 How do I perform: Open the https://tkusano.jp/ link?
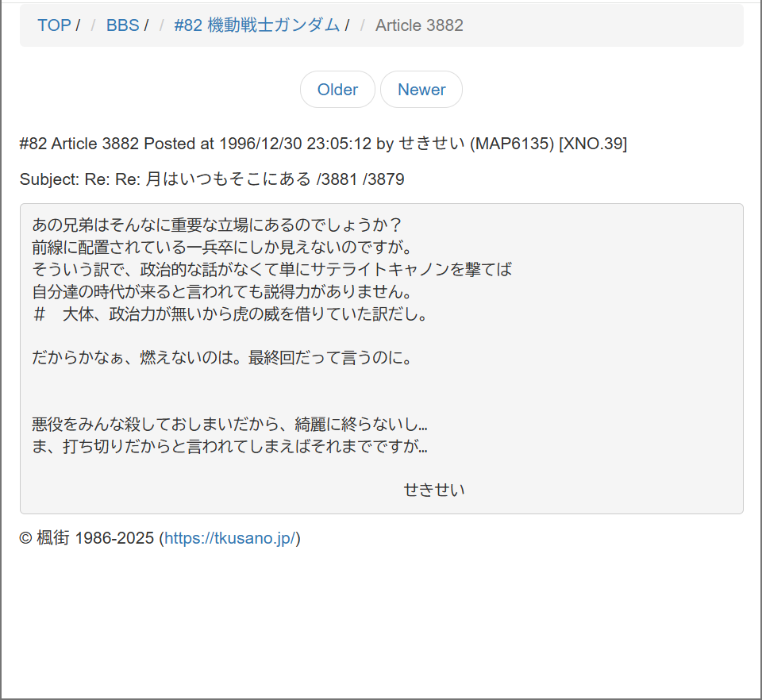point(230,539)
